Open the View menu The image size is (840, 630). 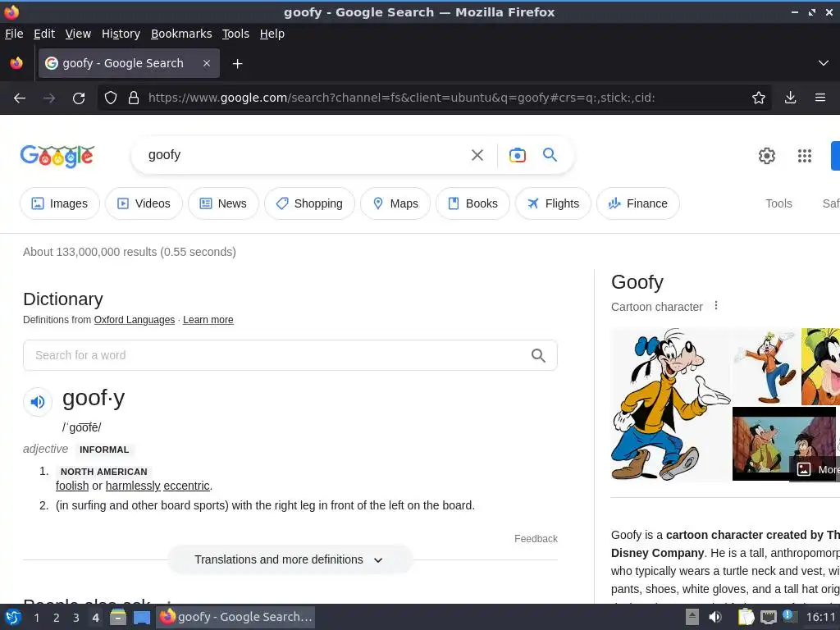tap(78, 34)
